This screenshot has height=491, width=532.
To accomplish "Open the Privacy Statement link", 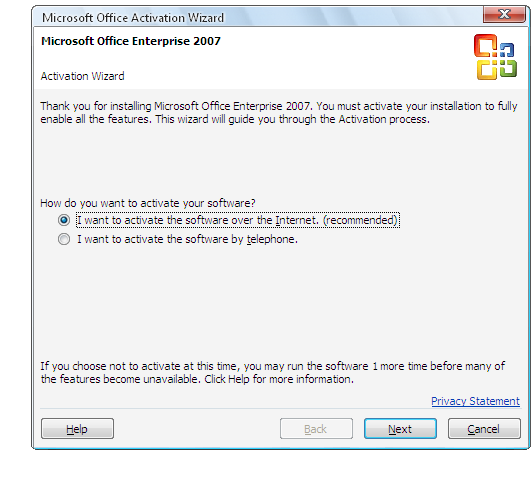I will [x=475, y=401].
